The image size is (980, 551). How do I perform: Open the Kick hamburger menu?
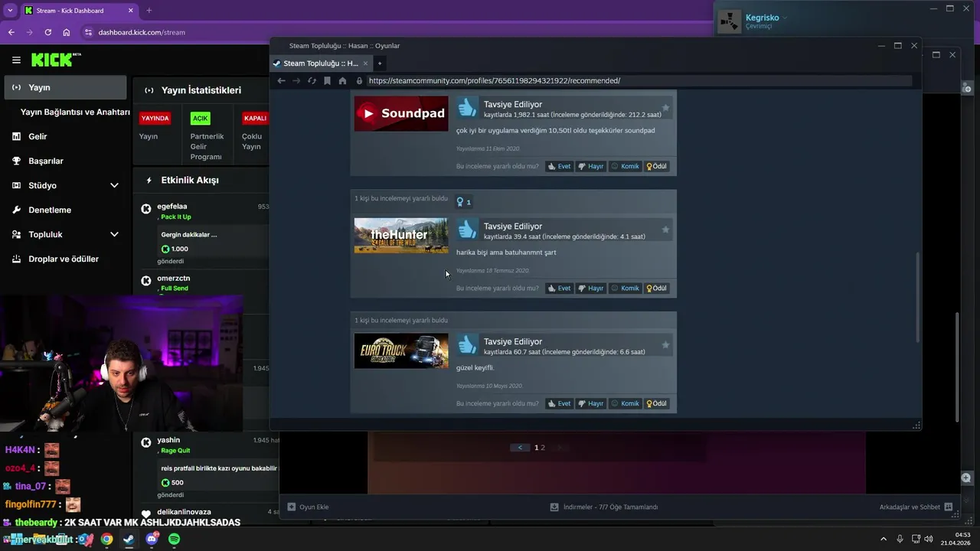[16, 60]
